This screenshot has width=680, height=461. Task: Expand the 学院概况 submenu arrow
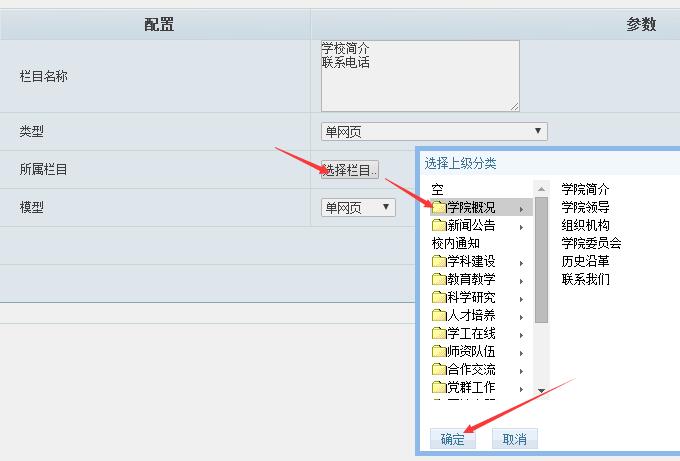pos(521,209)
